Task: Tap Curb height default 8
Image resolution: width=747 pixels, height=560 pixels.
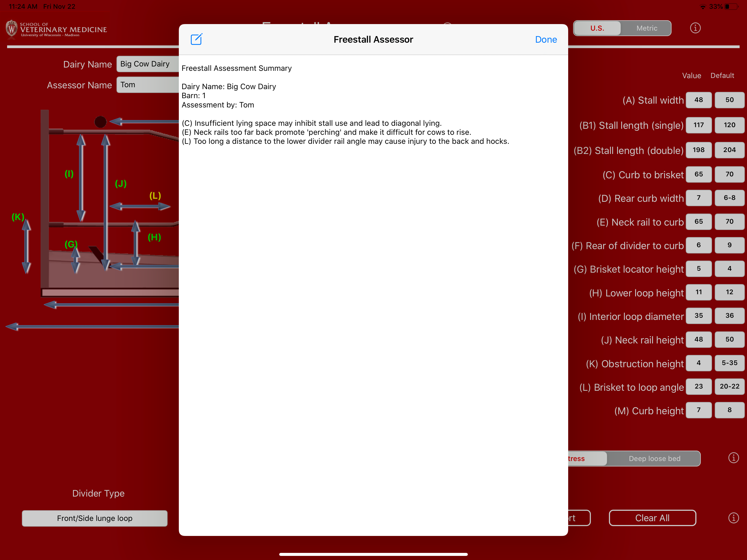Action: point(730,410)
